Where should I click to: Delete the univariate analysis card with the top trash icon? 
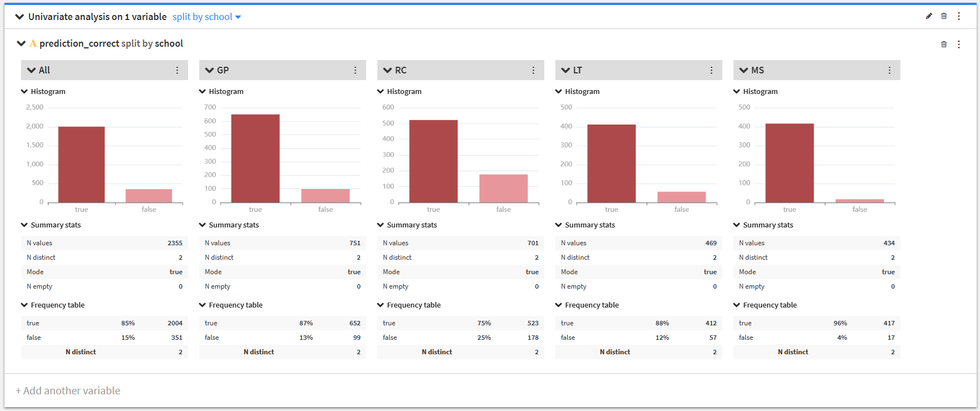pyautogui.click(x=944, y=16)
